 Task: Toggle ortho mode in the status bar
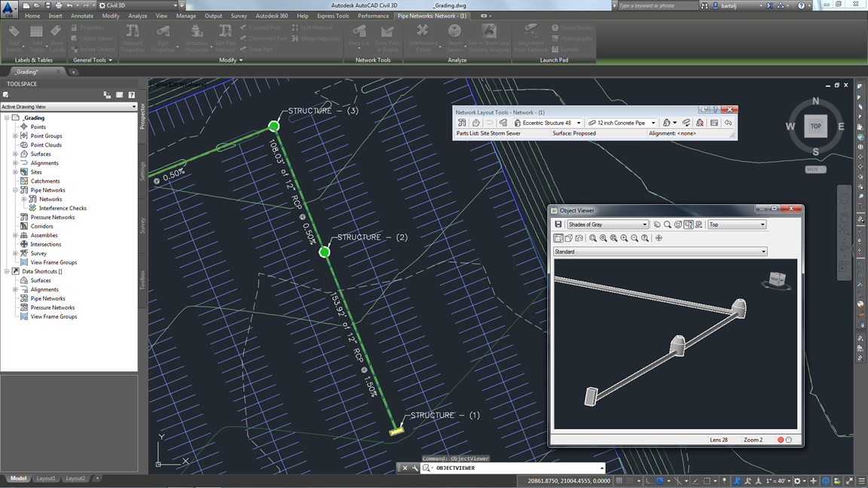pyautogui.click(x=649, y=480)
